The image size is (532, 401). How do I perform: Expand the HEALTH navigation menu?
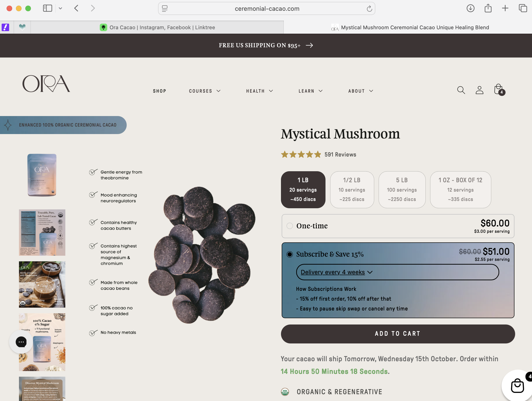tap(259, 91)
